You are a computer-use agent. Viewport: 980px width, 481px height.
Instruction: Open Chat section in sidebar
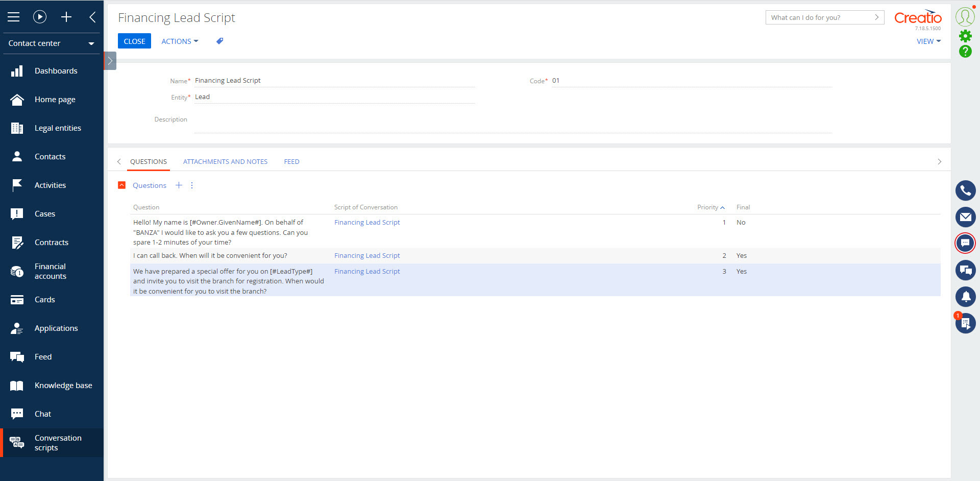pos(52,414)
